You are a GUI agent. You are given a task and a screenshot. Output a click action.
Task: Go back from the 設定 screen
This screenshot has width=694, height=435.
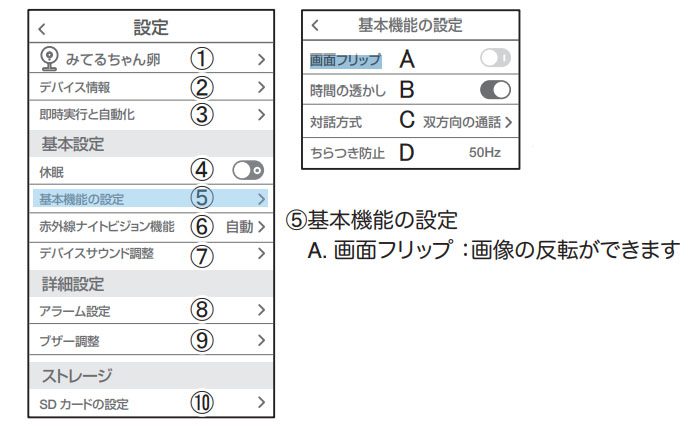[41, 29]
